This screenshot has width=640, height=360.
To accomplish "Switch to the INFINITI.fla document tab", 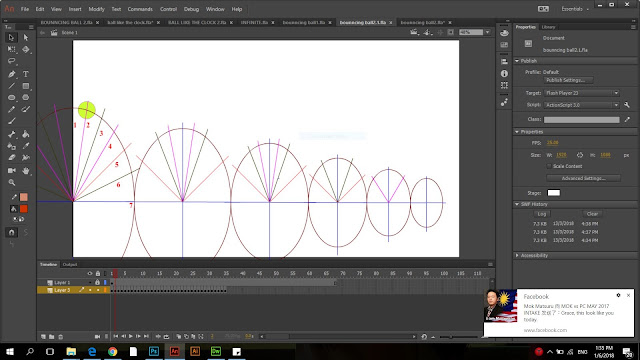I will tap(254, 22).
